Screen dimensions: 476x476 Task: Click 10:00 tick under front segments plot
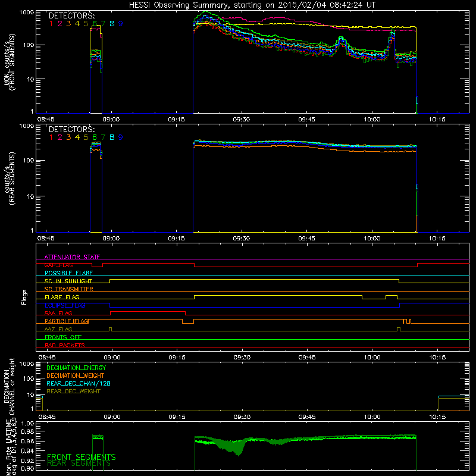coord(372,120)
